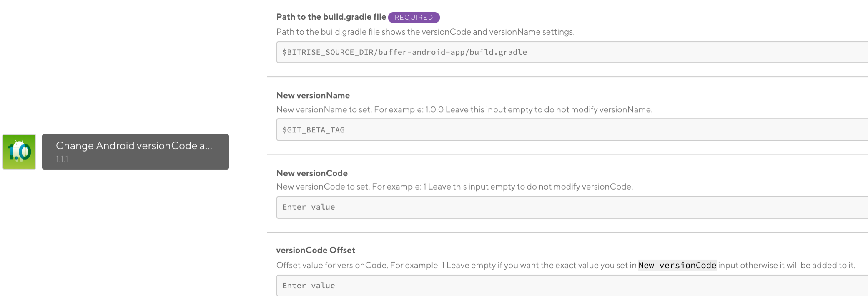Image resolution: width=868 pixels, height=304 pixels.
Task: Click the divider above the versionCode Offset heading
Action: [x=567, y=232]
